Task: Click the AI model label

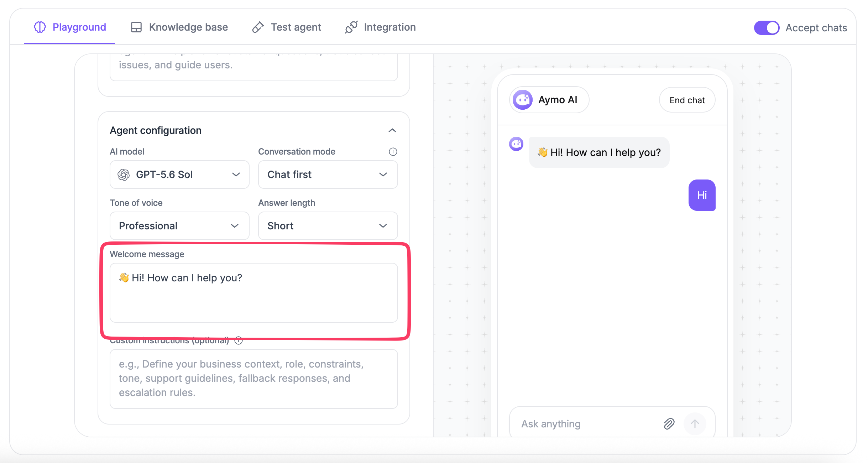Action: [127, 151]
